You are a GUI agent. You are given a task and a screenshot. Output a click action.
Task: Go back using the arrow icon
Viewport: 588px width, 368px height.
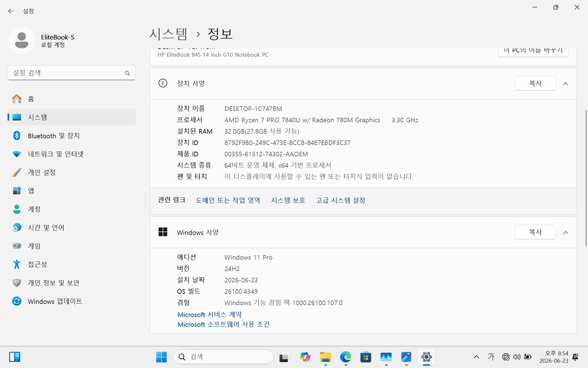pos(11,11)
